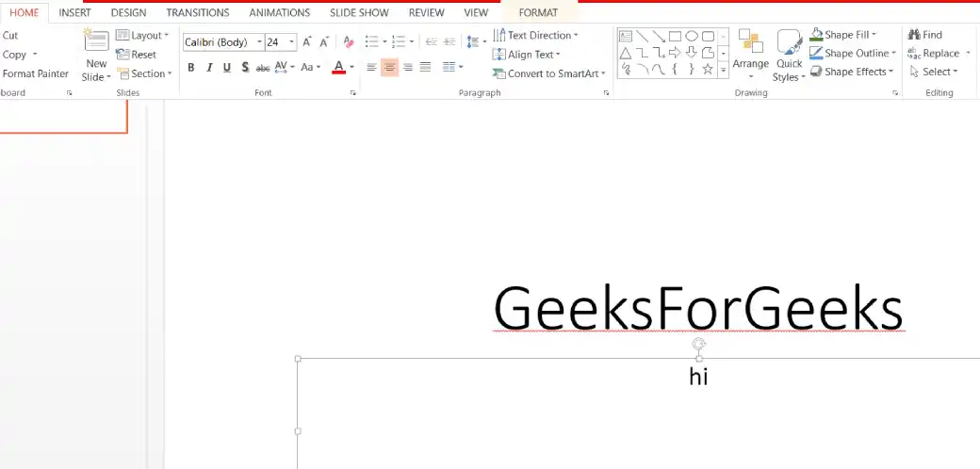Open Change Case Aa dropdown
Viewport: 980px width, 469px height.
click(318, 68)
